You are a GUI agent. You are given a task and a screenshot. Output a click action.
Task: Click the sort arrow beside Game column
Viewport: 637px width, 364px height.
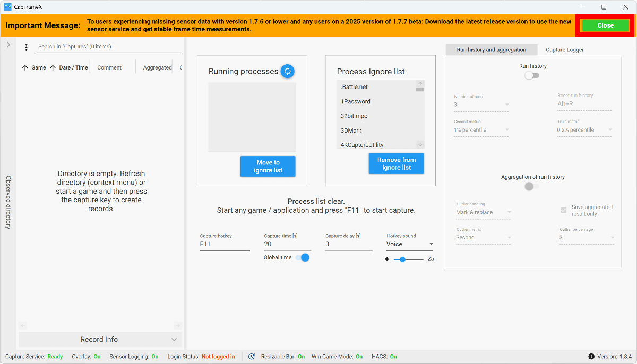tap(25, 68)
